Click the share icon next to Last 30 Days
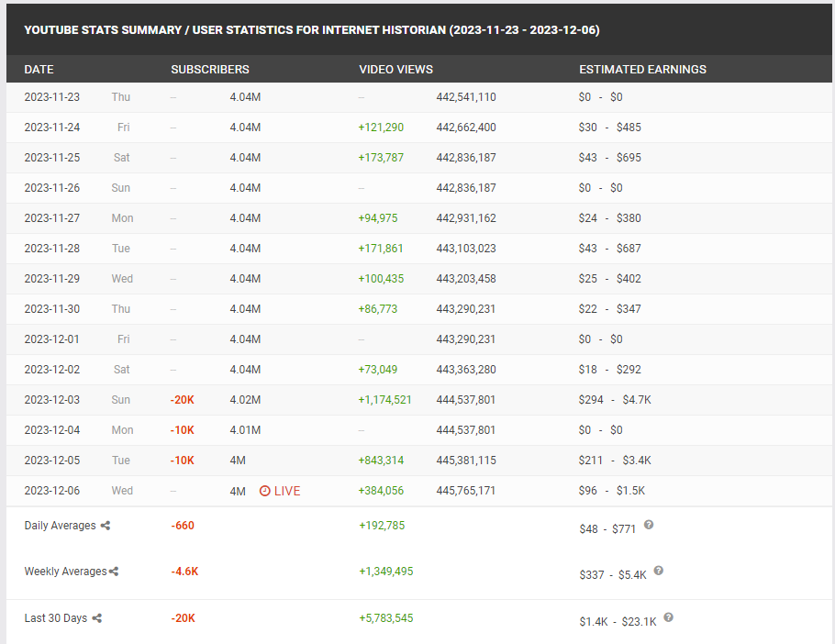The height and width of the screenshot is (644, 835). (97, 618)
